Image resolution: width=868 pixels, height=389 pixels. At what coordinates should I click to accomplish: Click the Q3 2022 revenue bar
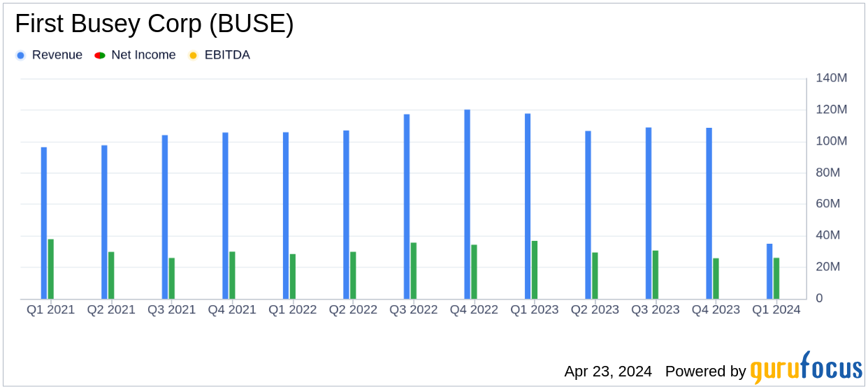pos(407,207)
